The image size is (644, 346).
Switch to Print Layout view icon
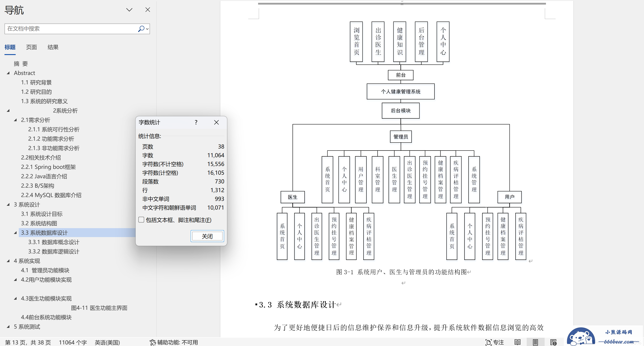(x=535, y=342)
